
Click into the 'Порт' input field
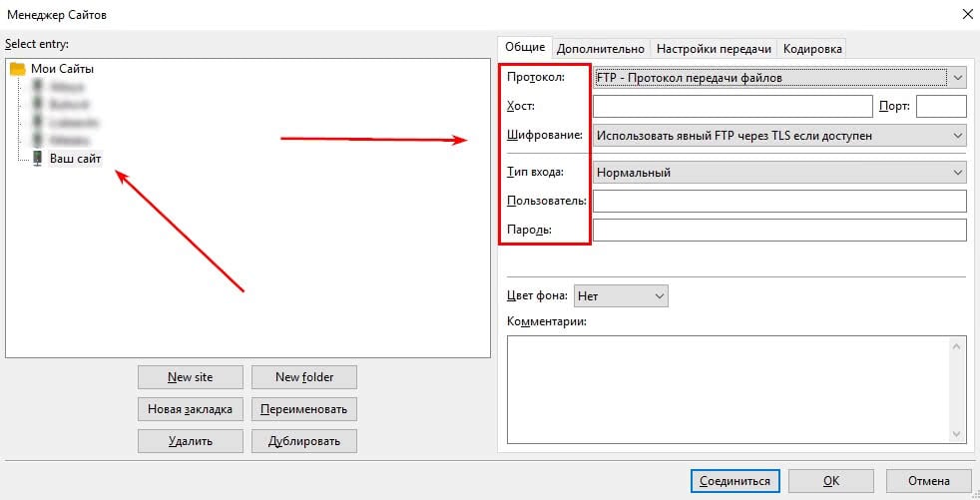click(x=941, y=106)
